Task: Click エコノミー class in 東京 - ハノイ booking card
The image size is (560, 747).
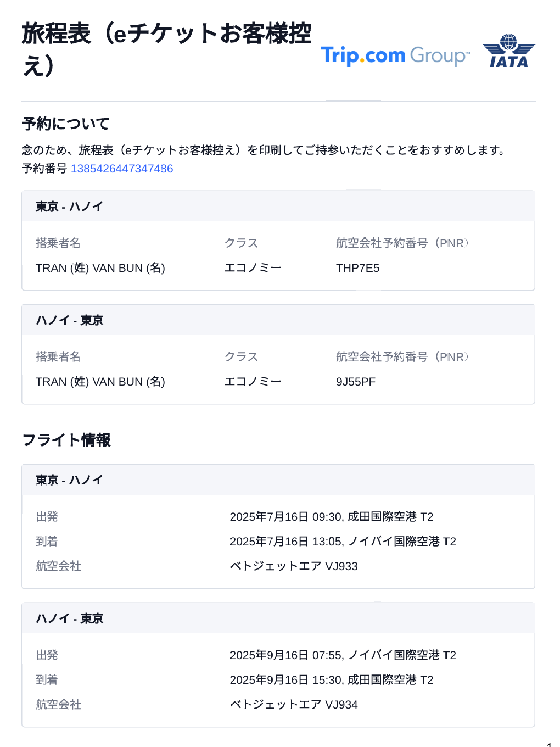Action: pyautogui.click(x=253, y=268)
